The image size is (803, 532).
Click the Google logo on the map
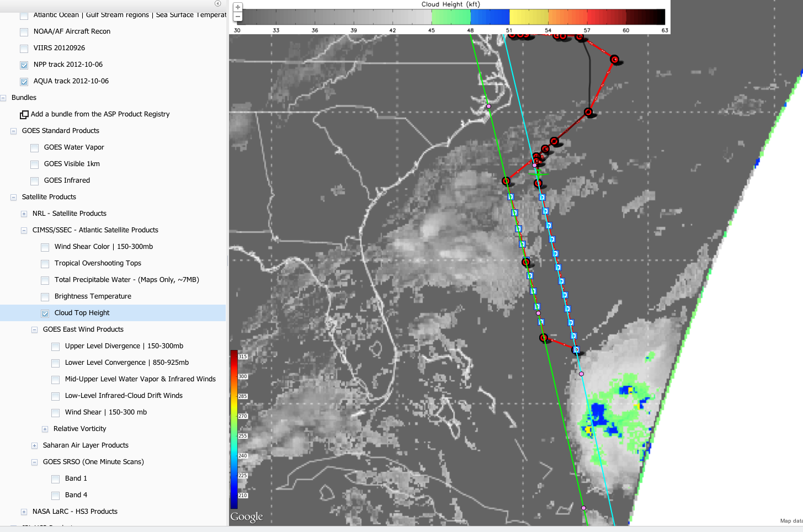(x=246, y=517)
